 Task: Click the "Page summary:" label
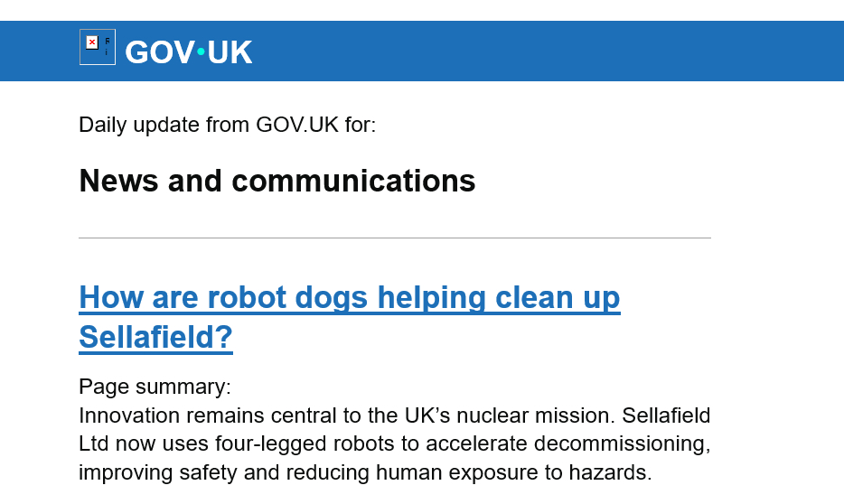155,387
